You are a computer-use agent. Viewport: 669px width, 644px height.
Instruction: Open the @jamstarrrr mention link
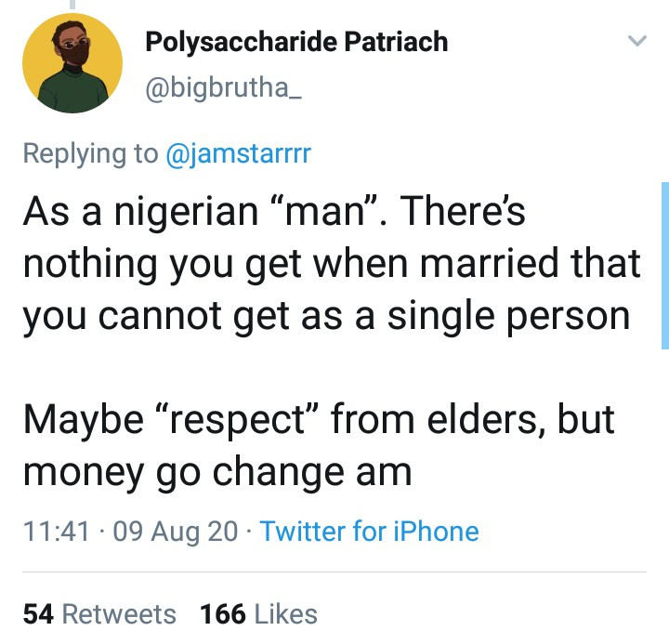tap(238, 153)
